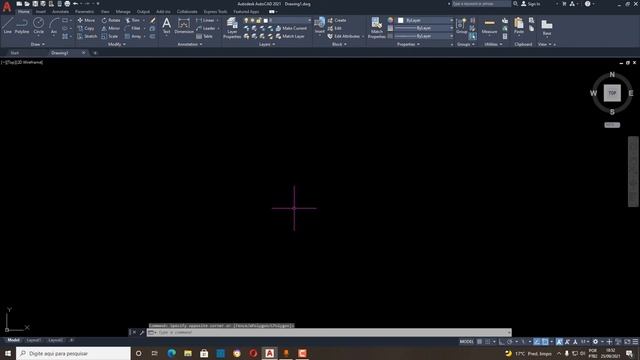Click Make Current layer button
This screenshot has height=360, width=640.
[x=291, y=28]
